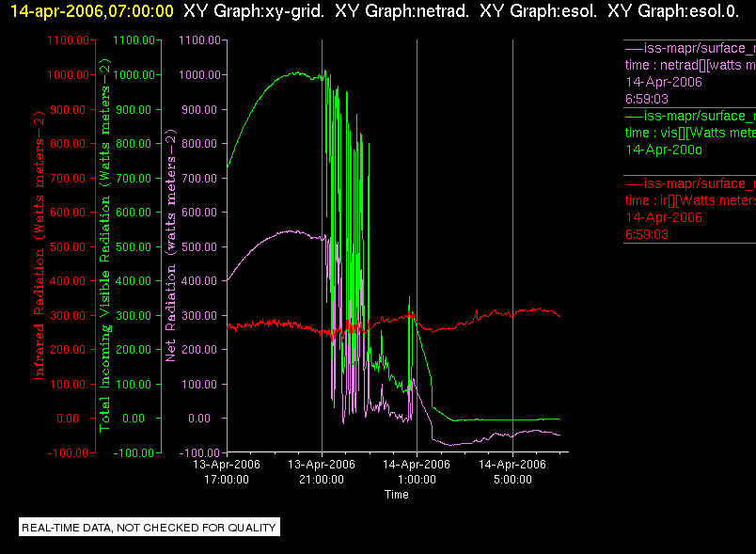The height and width of the screenshot is (554, 756).
Task: Click green axis tick value 600.00
Action: click(134, 213)
